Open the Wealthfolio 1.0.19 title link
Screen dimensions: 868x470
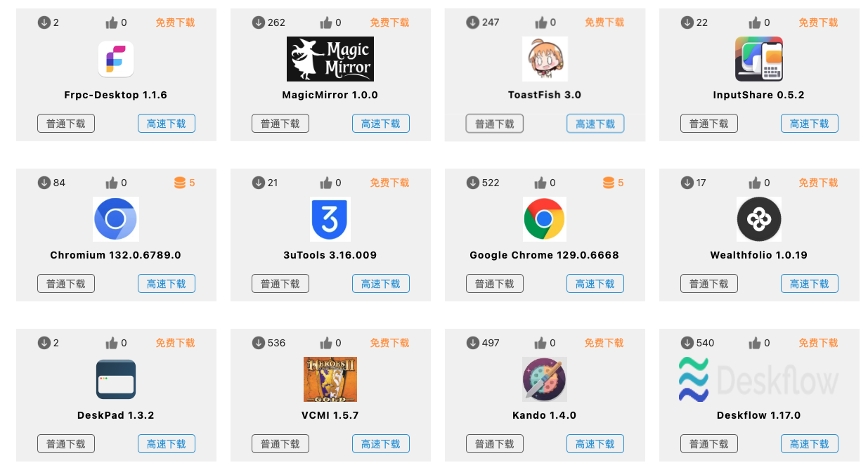(x=759, y=255)
